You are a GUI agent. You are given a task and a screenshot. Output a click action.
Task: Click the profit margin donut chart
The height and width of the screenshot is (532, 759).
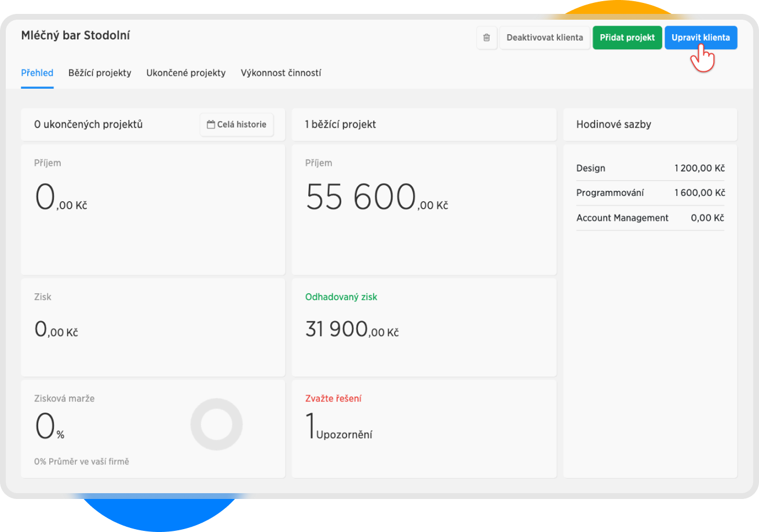coord(216,424)
